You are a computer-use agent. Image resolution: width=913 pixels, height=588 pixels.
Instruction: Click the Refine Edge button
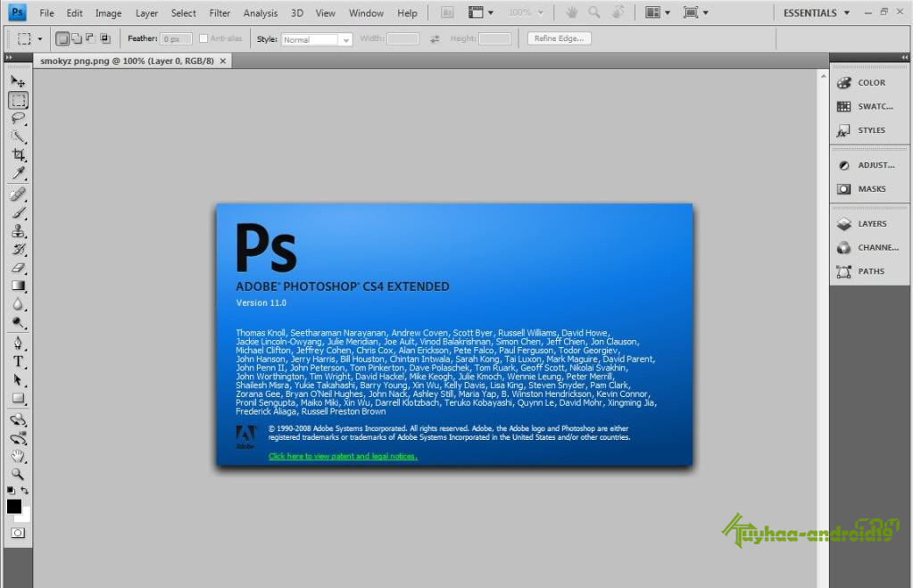[559, 38]
